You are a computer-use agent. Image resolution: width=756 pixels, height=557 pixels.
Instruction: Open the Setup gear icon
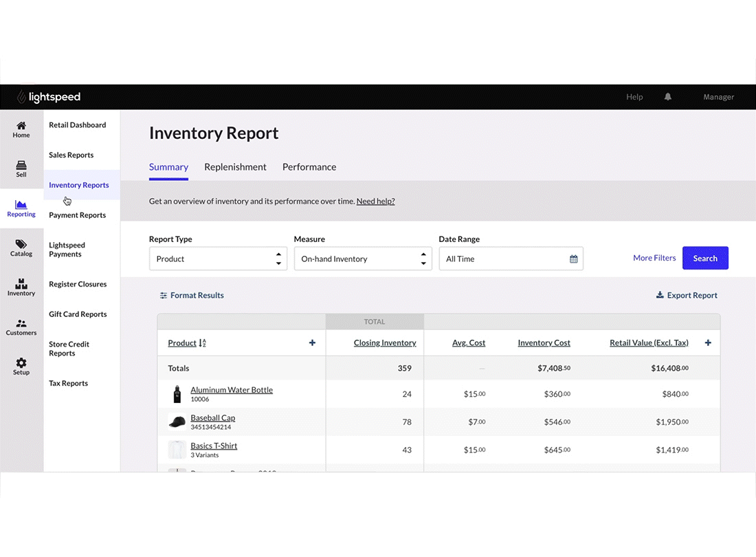pyautogui.click(x=21, y=362)
